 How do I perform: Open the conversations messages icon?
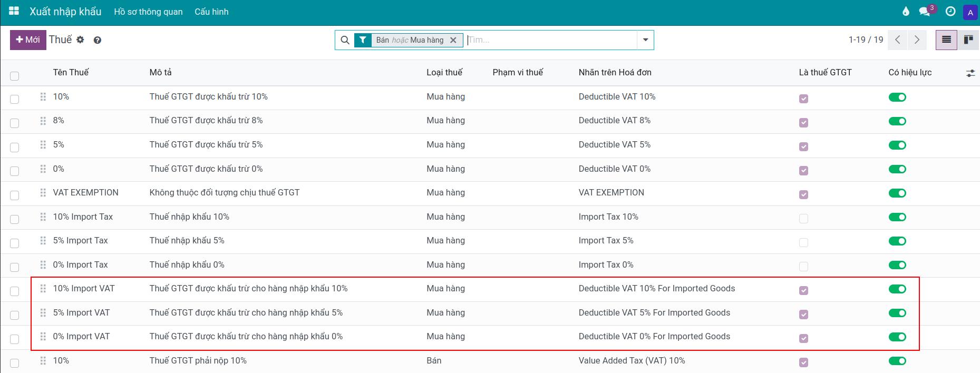click(924, 12)
